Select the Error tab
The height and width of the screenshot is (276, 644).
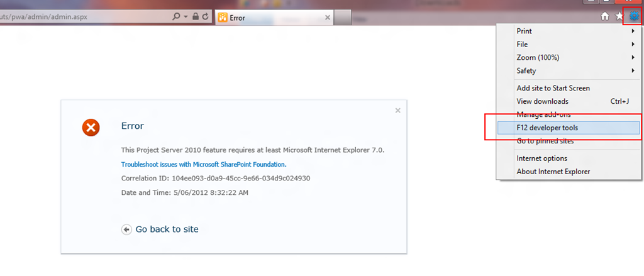pos(274,18)
